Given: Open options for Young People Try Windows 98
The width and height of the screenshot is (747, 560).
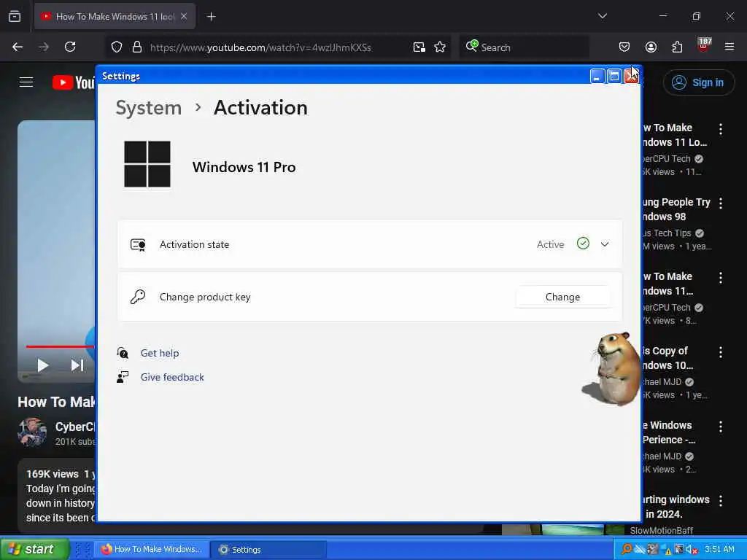Looking at the screenshot, I should coord(721,203).
